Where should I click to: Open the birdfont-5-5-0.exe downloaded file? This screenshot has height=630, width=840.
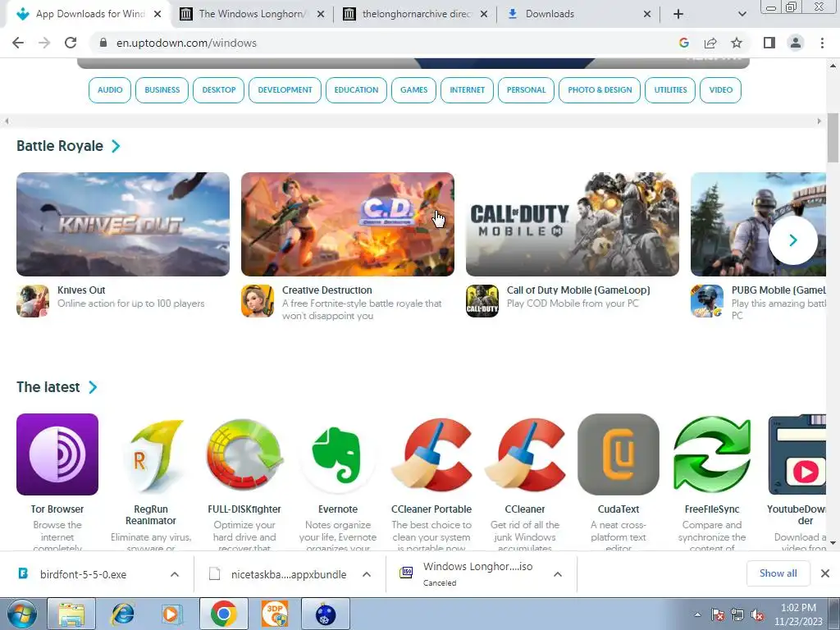point(83,574)
